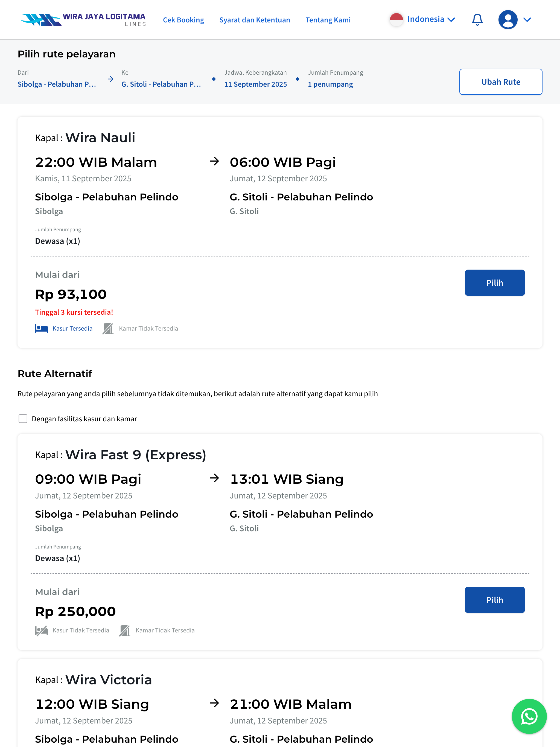Image resolution: width=560 pixels, height=747 pixels.
Task: Open the notifications bell
Action: pos(477,20)
